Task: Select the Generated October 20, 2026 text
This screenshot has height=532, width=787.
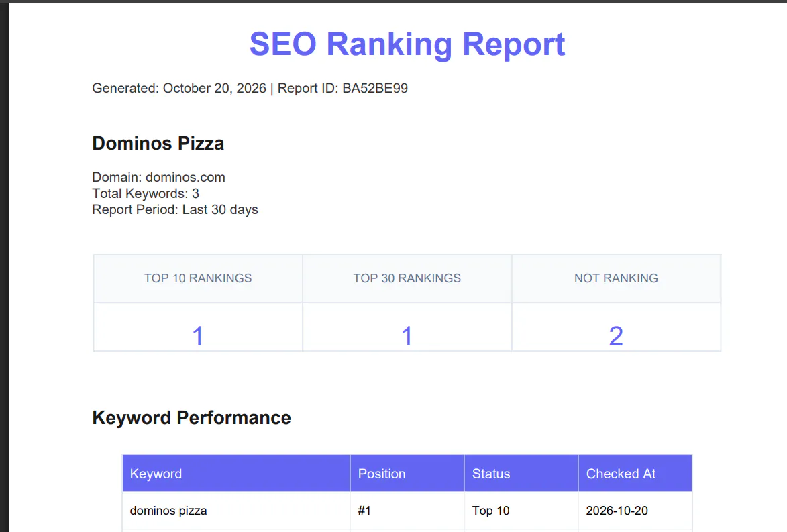Action: [179, 89]
